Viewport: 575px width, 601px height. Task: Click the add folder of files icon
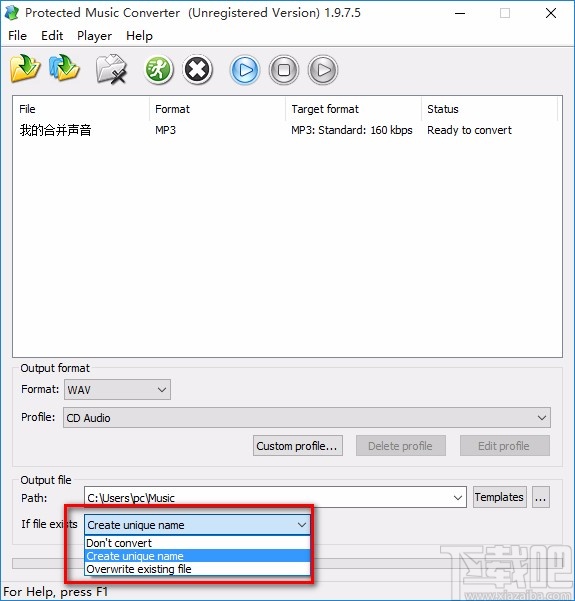tap(64, 69)
